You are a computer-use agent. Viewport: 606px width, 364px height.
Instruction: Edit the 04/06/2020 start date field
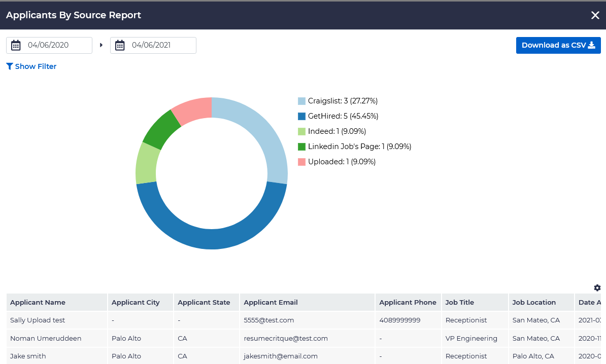(x=56, y=45)
